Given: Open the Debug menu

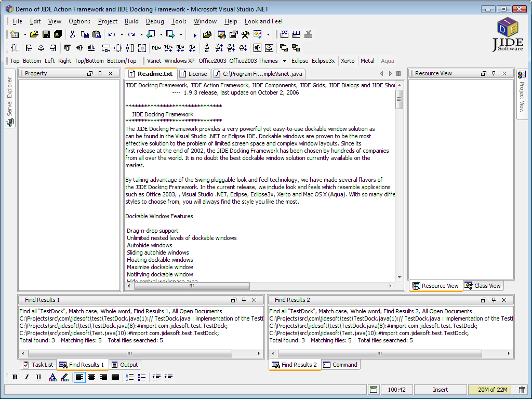Looking at the screenshot, I should tap(155, 21).
